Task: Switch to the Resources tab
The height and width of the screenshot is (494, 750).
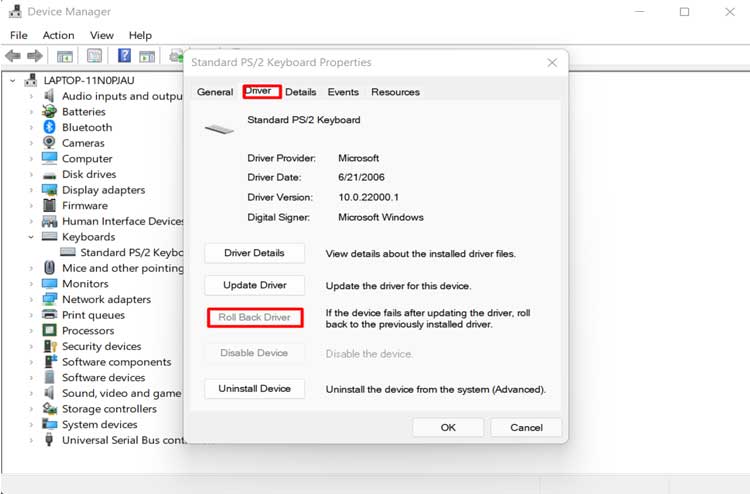Action: (x=395, y=92)
